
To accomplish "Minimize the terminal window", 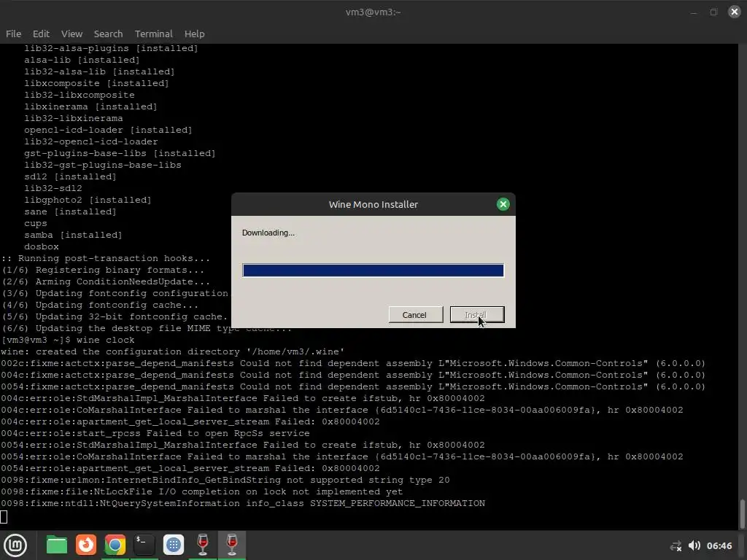I will (x=694, y=12).
